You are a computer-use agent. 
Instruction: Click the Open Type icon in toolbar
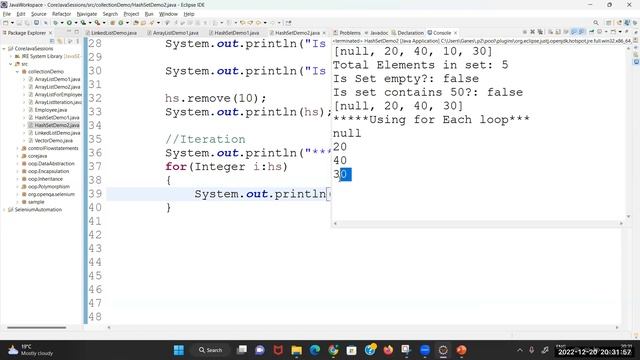[136, 23]
